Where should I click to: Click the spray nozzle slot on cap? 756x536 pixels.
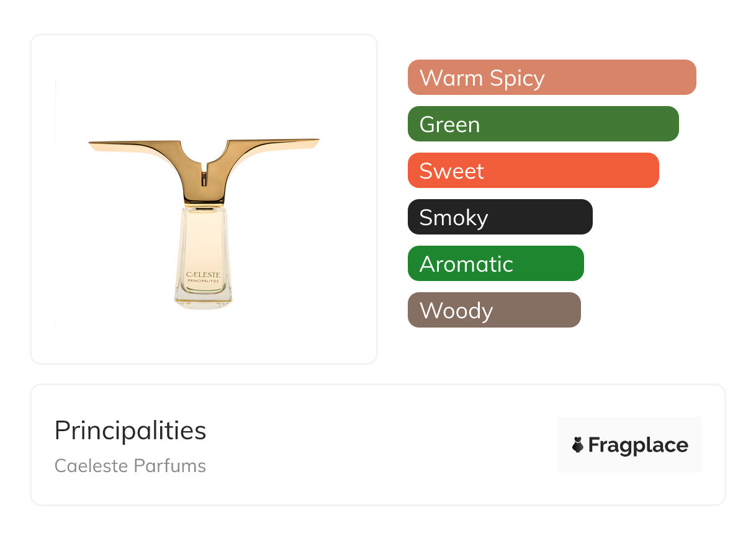pyautogui.click(x=204, y=179)
